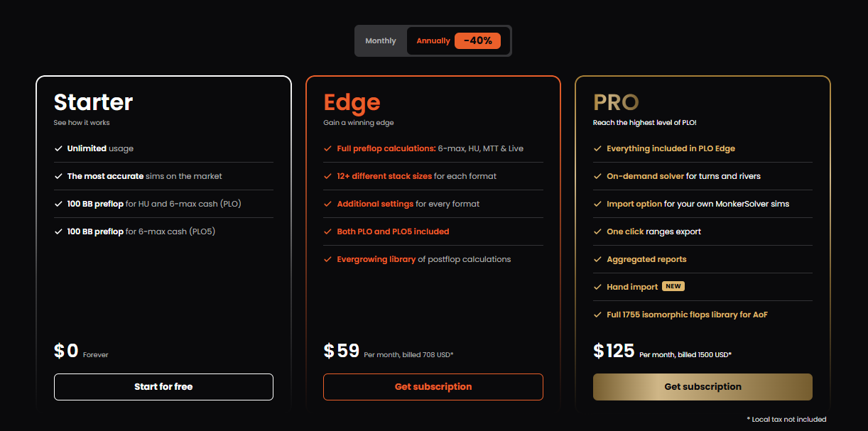Click checkmark beside Aggregated reports

click(597, 259)
